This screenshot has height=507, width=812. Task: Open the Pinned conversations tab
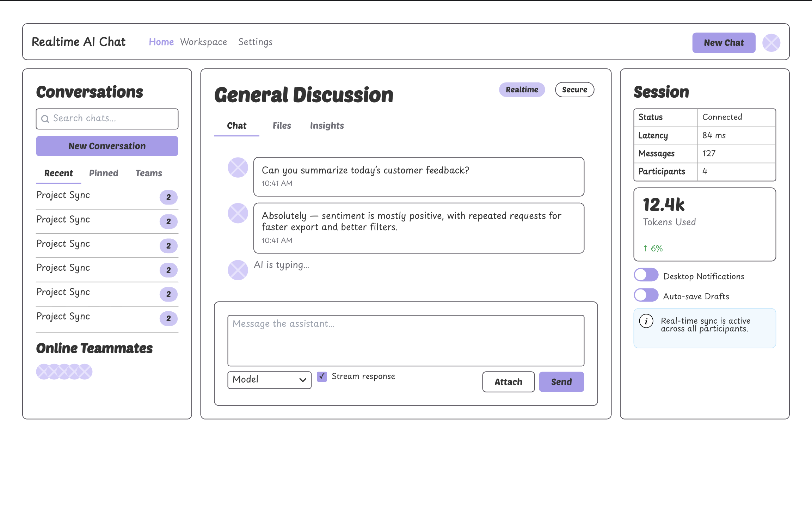coord(104,173)
